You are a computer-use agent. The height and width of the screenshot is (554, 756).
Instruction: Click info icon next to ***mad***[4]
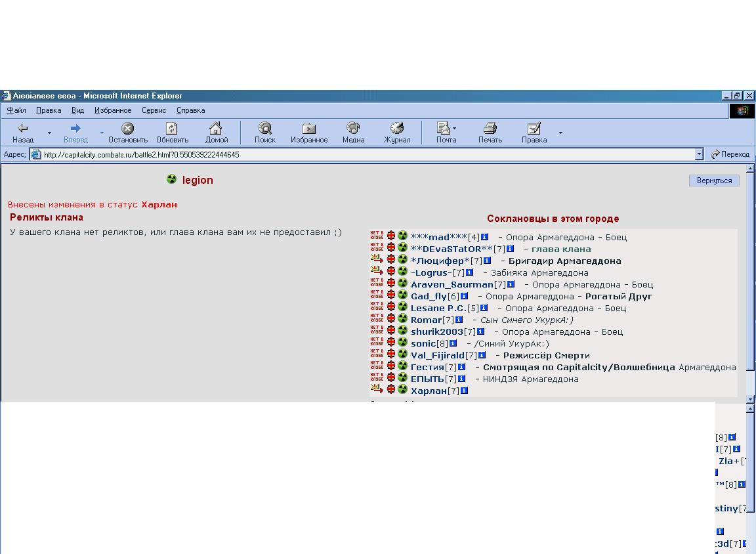pyautogui.click(x=484, y=237)
